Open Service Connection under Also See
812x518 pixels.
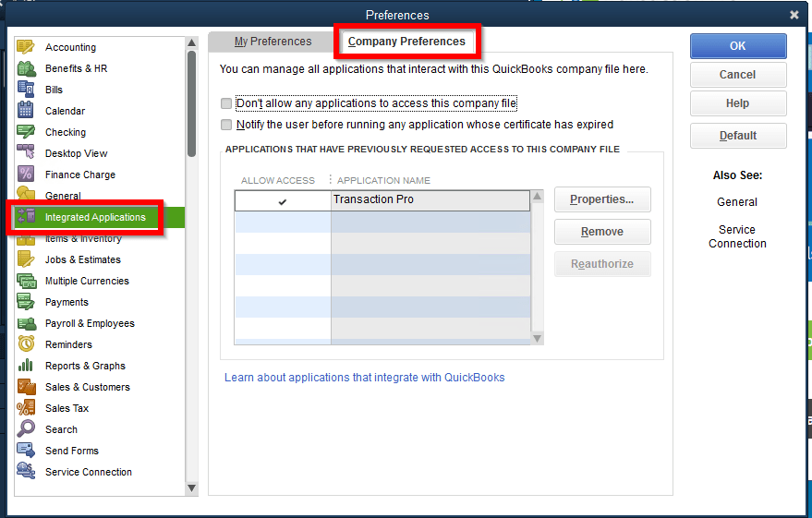[737, 236]
